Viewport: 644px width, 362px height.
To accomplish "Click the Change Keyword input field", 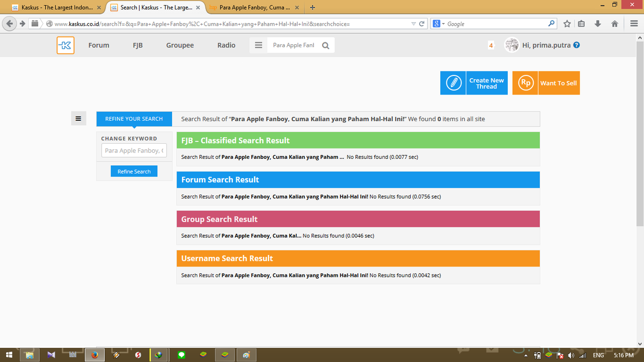I will tap(134, 150).
